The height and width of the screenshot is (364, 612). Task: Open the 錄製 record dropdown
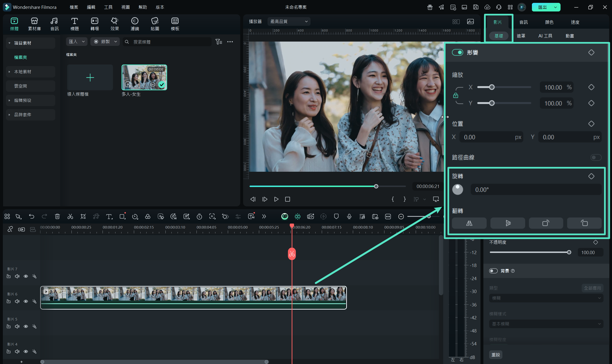pyautogui.click(x=105, y=42)
